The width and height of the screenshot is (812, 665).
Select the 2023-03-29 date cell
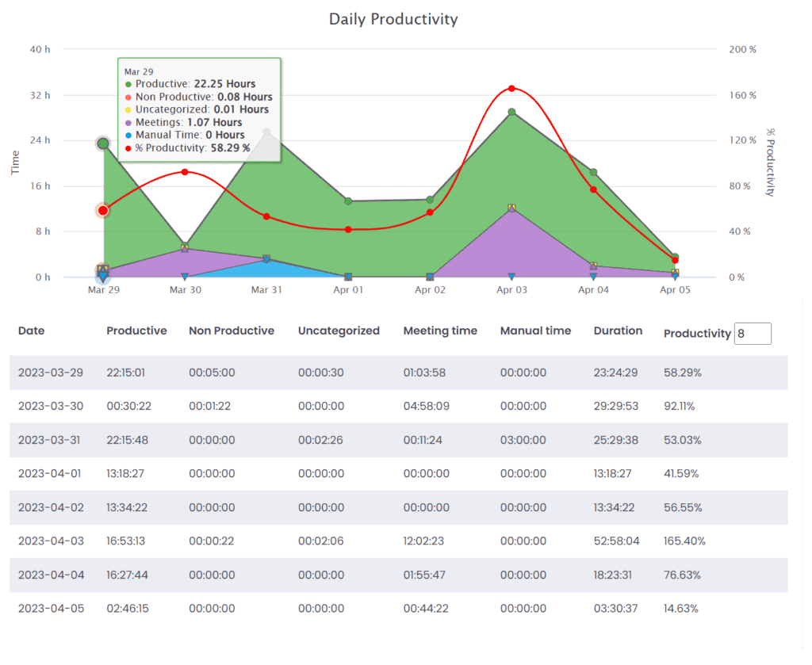[51, 373]
